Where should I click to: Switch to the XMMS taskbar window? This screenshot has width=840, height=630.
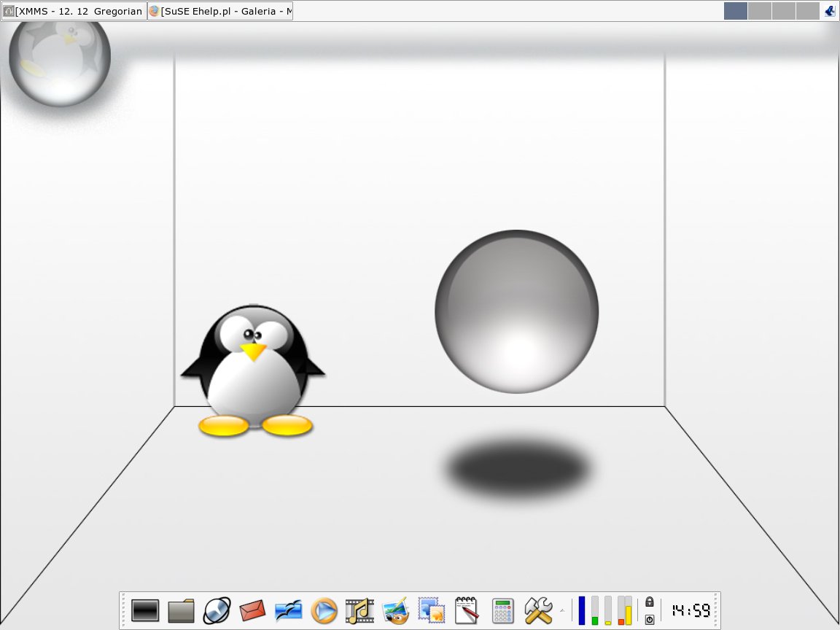(x=74, y=11)
